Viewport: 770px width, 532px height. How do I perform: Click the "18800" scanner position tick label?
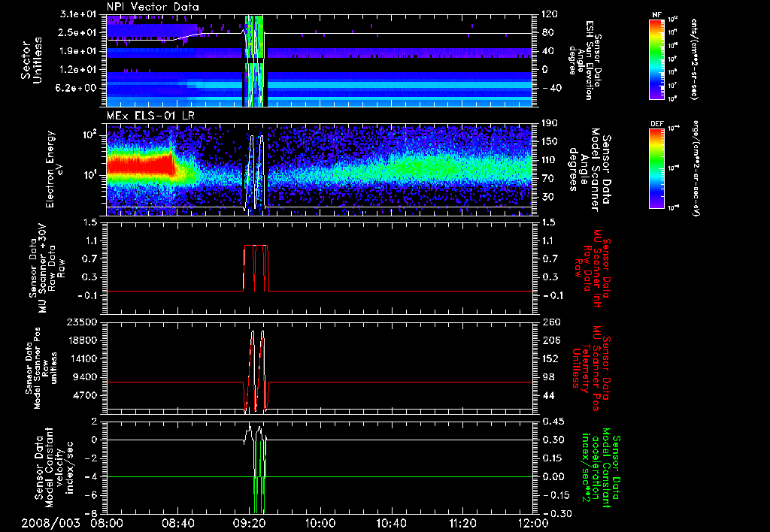point(83,340)
